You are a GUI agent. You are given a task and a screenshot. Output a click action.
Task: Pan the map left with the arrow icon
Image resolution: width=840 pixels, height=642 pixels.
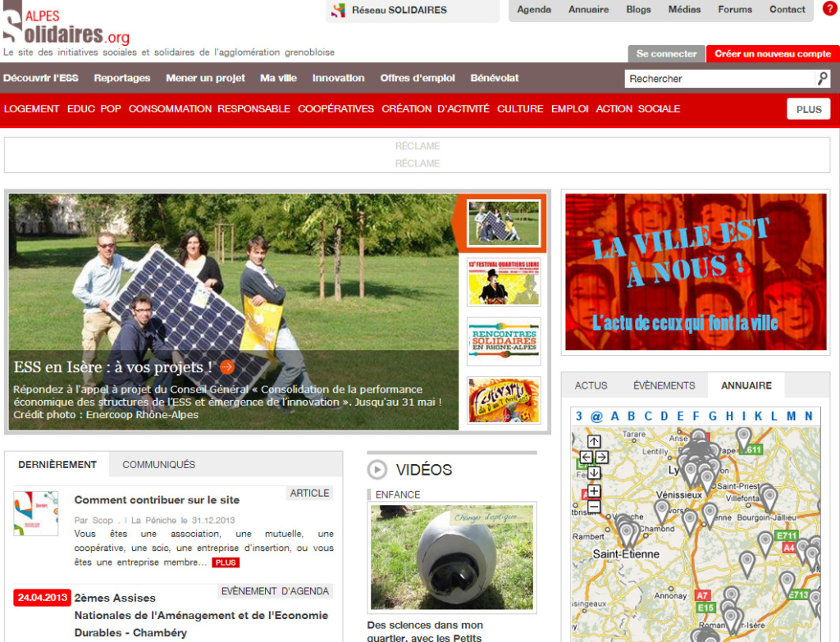pyautogui.click(x=586, y=458)
